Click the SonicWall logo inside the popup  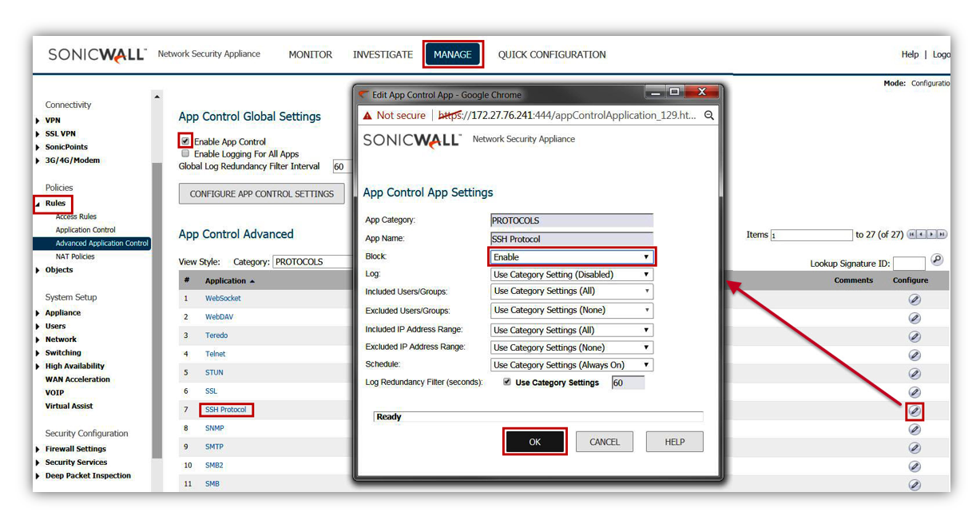click(412, 140)
